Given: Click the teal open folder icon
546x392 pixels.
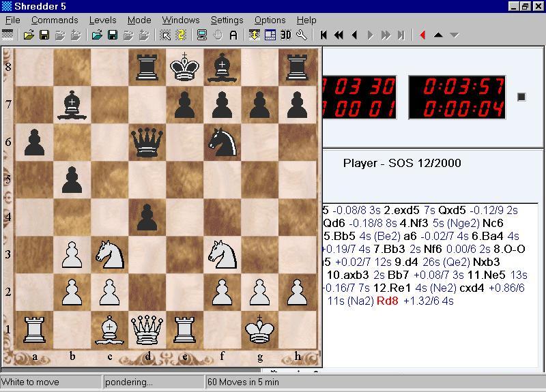Looking at the screenshot, I should [97, 35].
